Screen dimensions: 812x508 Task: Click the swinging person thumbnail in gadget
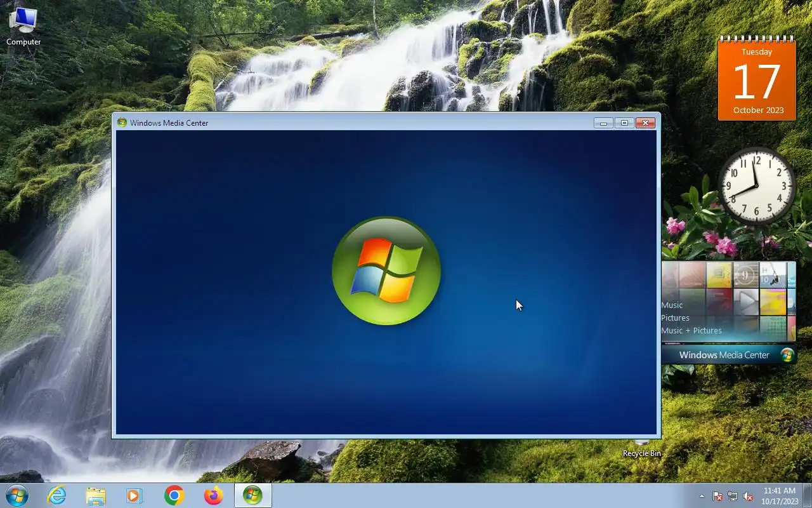[x=772, y=275]
